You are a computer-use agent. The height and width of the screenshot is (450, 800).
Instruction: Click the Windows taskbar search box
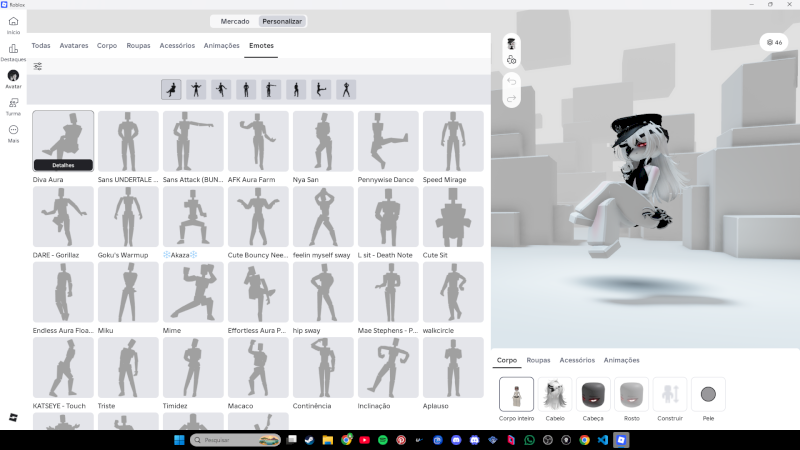point(232,440)
